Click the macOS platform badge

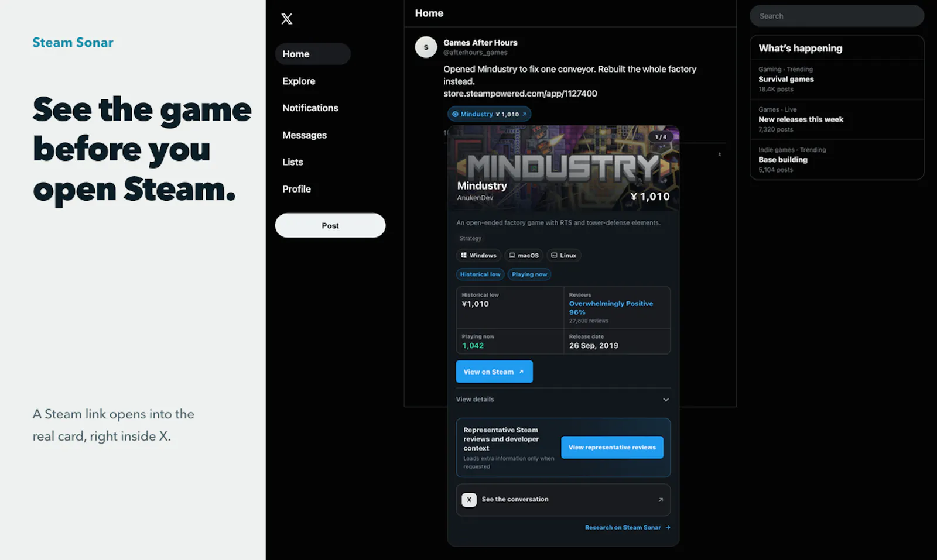pos(524,256)
